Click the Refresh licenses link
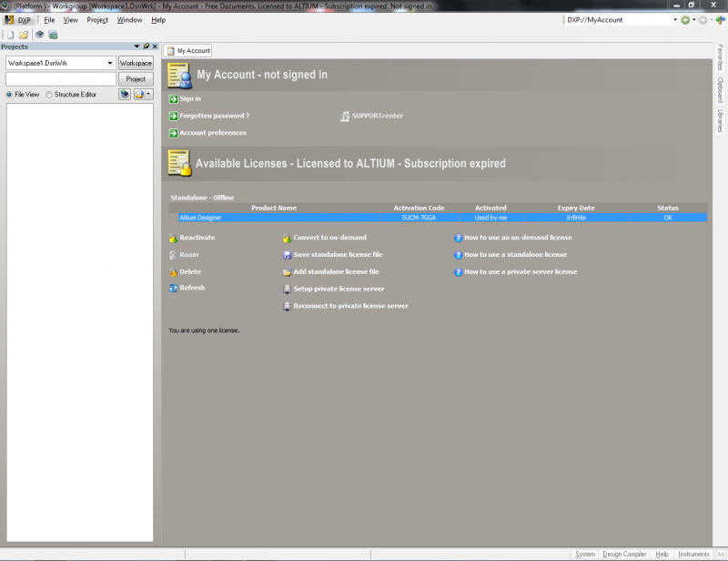Screen dimensions: 728x561 [192, 288]
